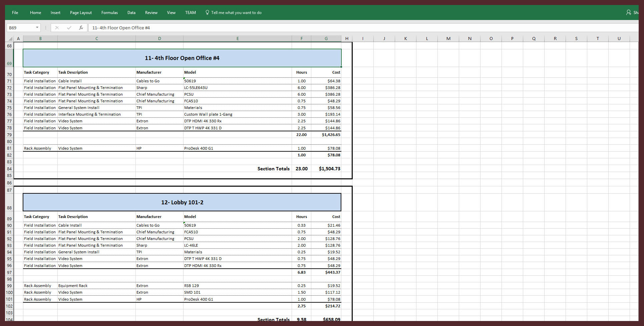The height and width of the screenshot is (326, 644).
Task: Open the Page Layout tab
Action: pyautogui.click(x=81, y=13)
